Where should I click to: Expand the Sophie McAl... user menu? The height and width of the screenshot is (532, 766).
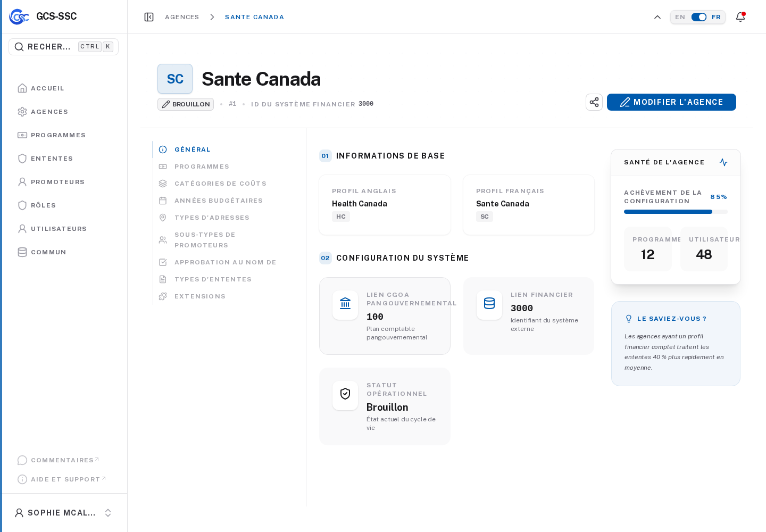tap(64, 513)
